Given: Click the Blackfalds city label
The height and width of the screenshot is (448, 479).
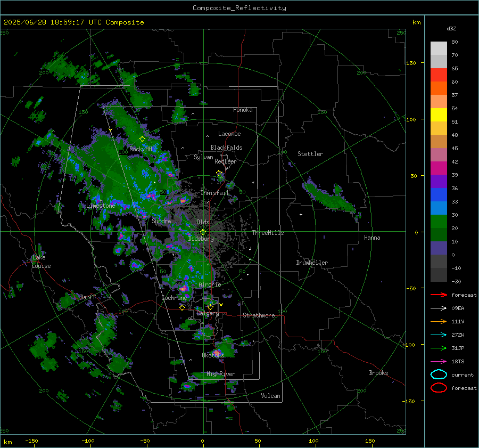Looking at the screenshot, I should point(226,148).
